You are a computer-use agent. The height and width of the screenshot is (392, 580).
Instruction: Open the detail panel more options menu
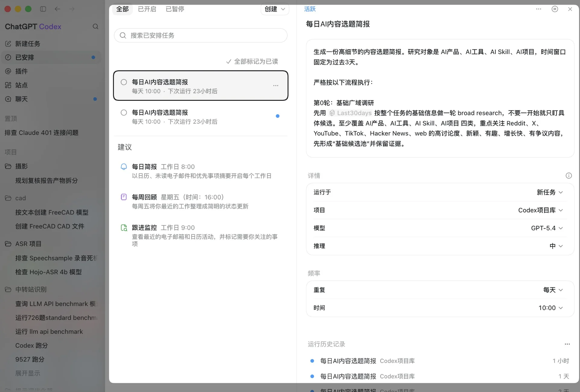point(539,9)
